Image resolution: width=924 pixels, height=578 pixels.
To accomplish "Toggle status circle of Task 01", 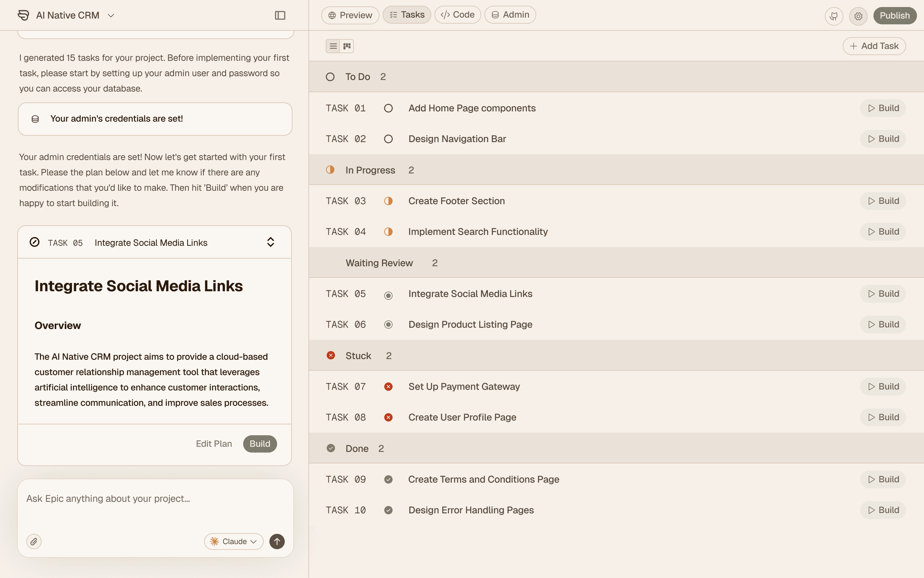I will point(388,108).
